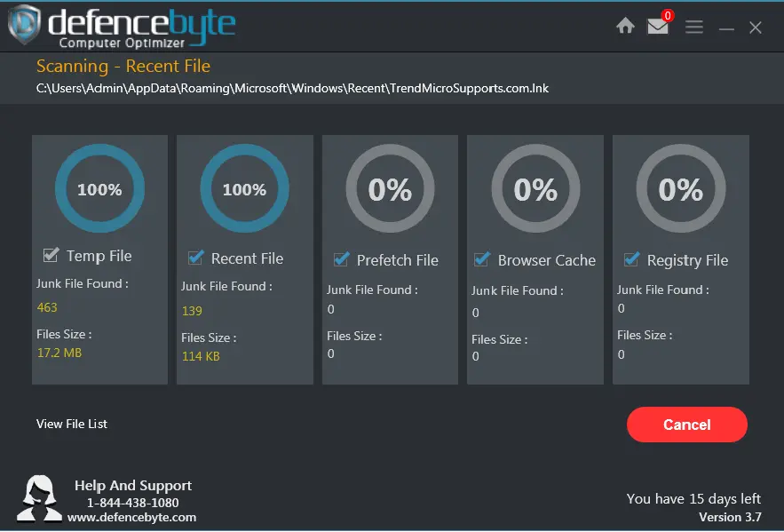Image resolution: width=784 pixels, height=532 pixels.
Task: Open the hamburger menu icon
Action: [x=694, y=27]
